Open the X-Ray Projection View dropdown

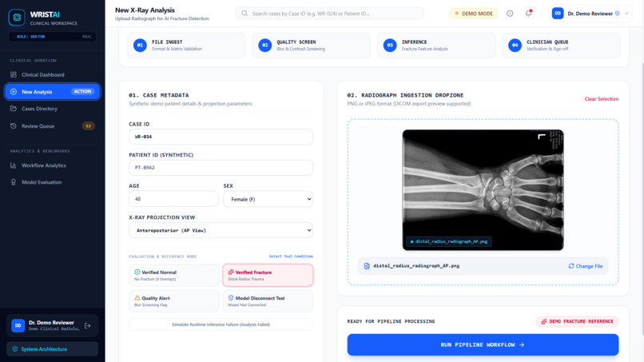click(x=221, y=230)
